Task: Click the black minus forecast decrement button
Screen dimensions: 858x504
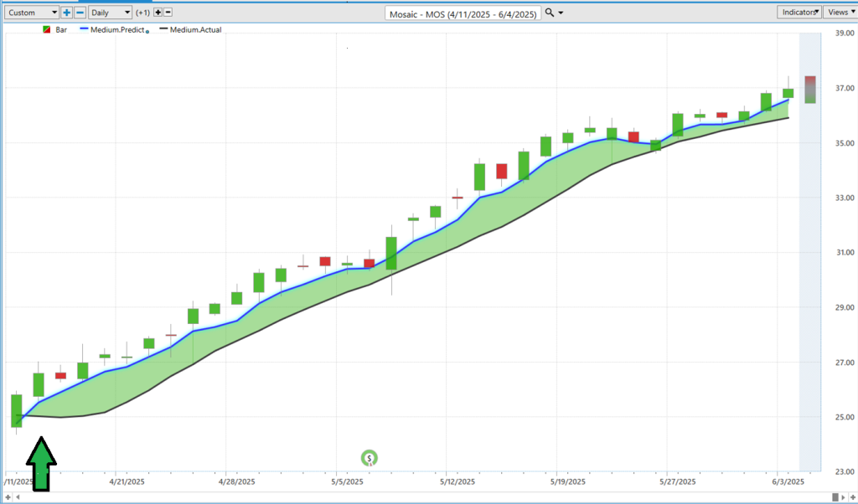Action: (168, 13)
